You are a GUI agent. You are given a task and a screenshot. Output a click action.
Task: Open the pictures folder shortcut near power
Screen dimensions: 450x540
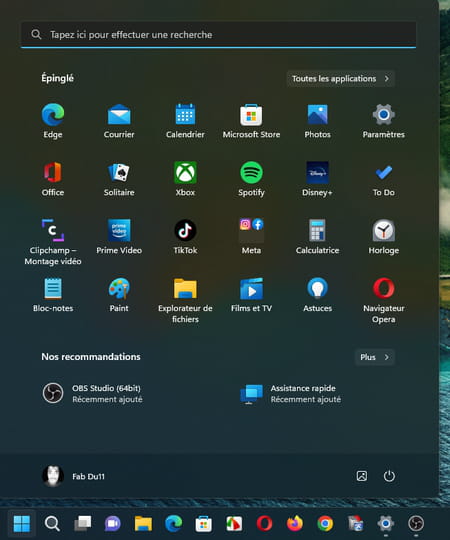(x=362, y=476)
